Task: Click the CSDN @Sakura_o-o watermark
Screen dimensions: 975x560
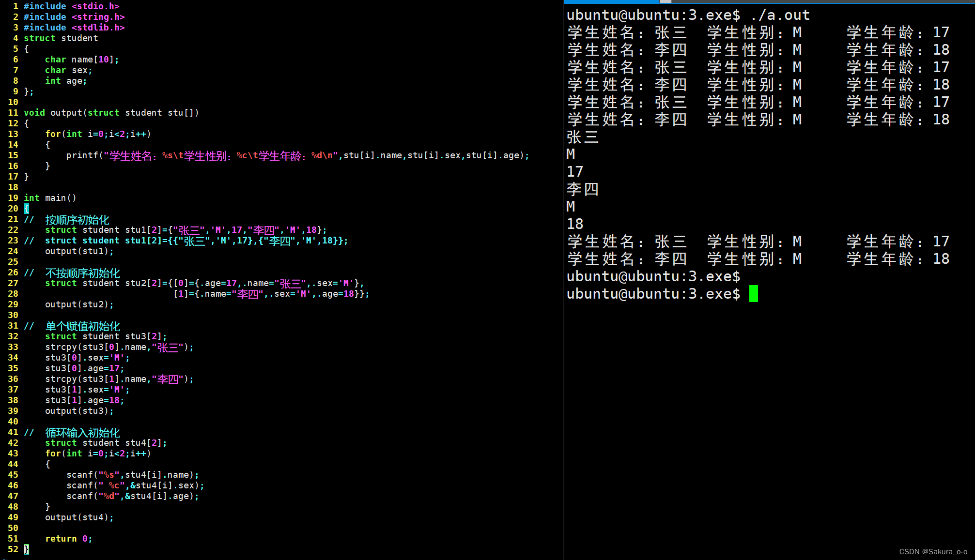Action: coord(933,552)
